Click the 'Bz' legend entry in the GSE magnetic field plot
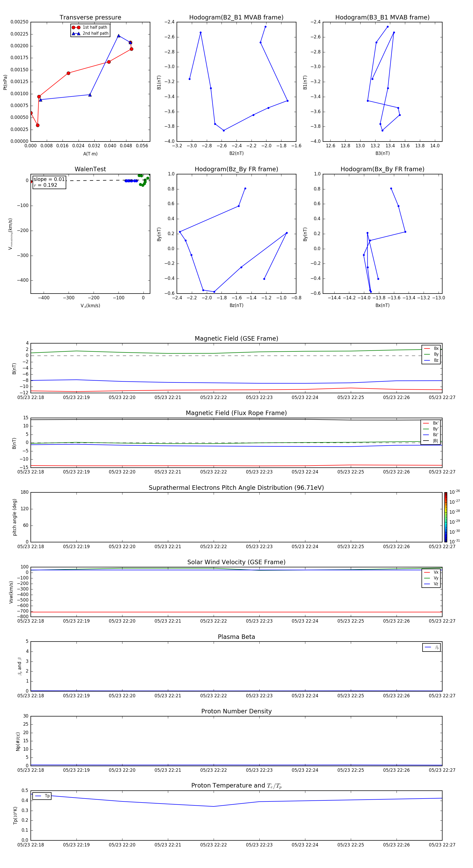The height and width of the screenshot is (868, 473). coord(431,360)
